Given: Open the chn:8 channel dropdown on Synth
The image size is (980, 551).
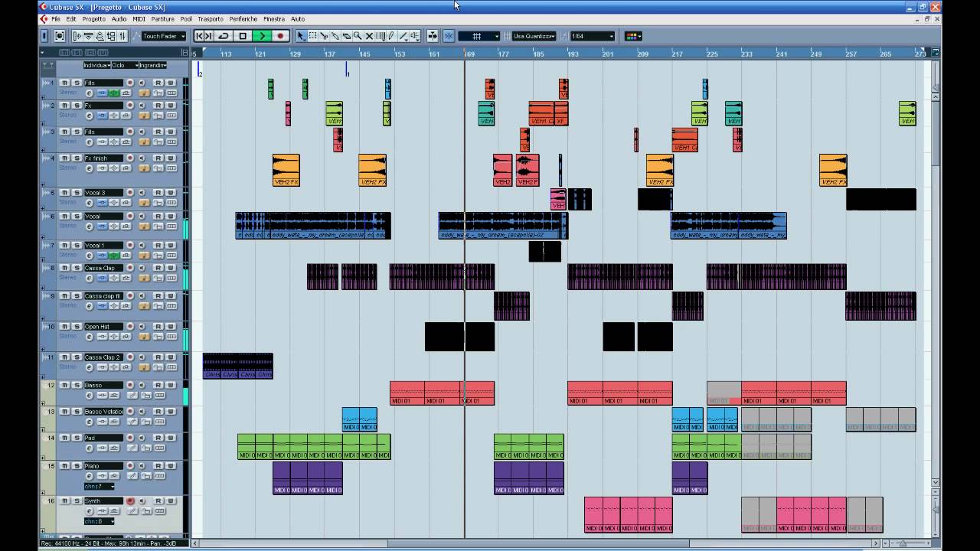Looking at the screenshot, I should (x=100, y=521).
